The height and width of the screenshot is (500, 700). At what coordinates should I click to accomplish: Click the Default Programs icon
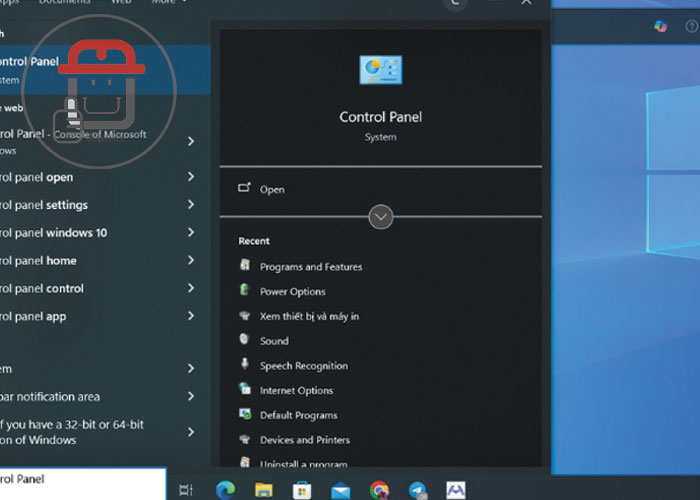[x=245, y=413]
